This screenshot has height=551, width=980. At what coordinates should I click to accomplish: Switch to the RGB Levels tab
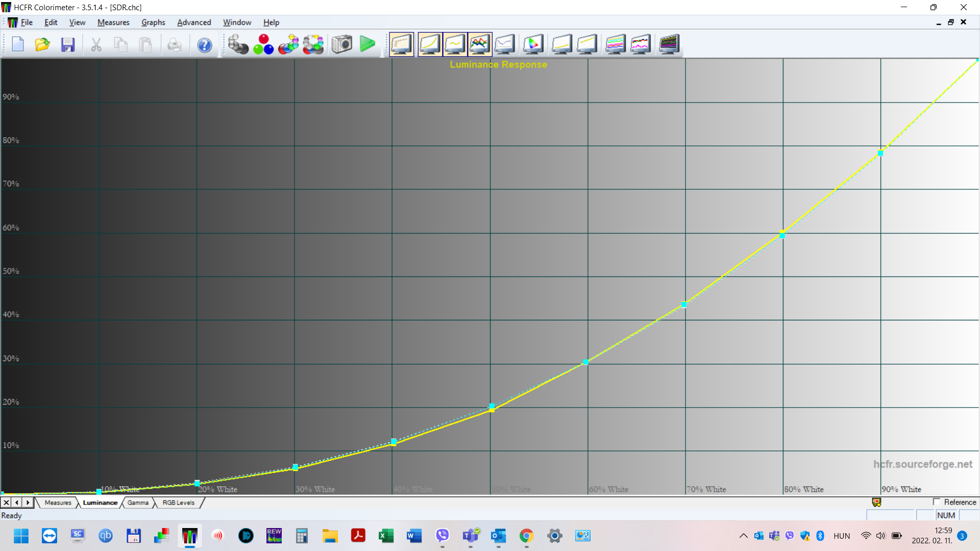click(x=178, y=503)
